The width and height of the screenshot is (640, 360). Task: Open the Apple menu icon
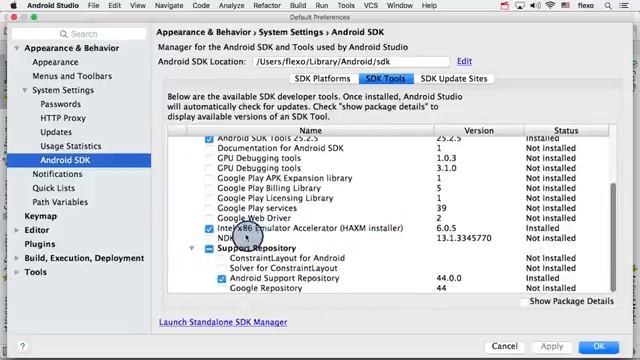[x=13, y=5]
